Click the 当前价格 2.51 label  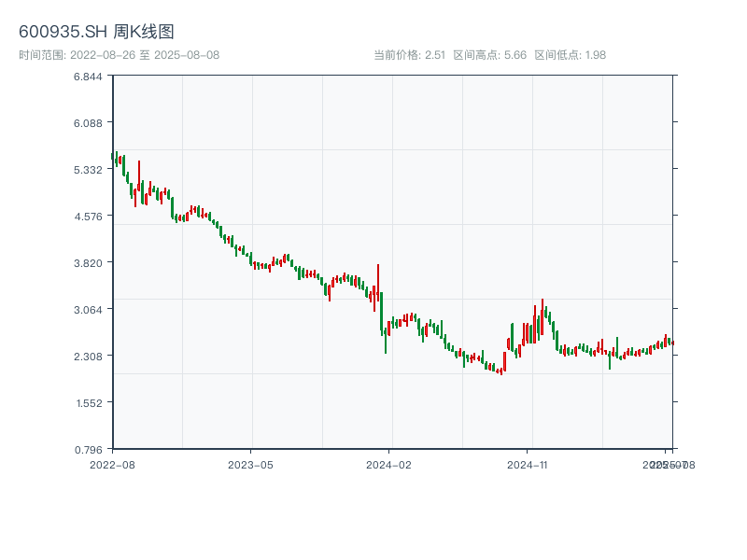(409, 55)
